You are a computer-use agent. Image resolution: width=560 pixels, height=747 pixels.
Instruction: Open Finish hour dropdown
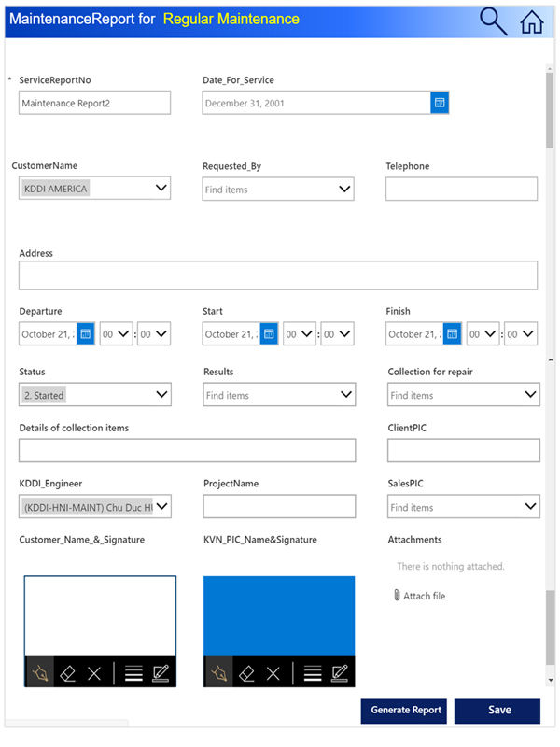pos(483,333)
